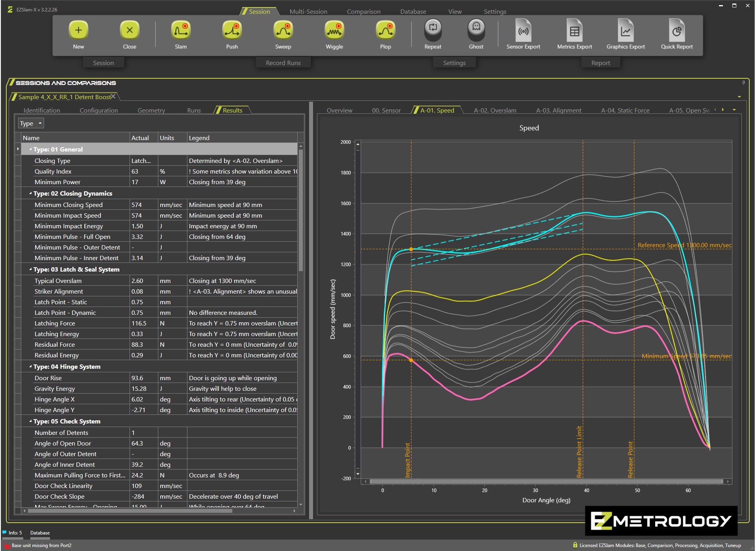
Task: Start a Sweep record run
Action: click(x=283, y=31)
